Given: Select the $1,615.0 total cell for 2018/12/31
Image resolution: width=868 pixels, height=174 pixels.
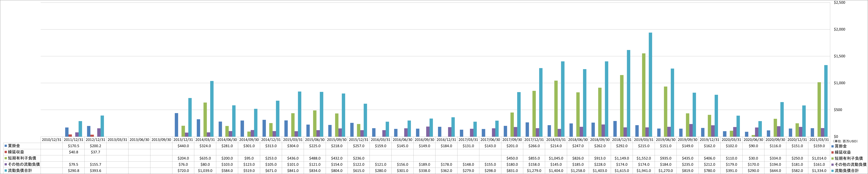Looking at the screenshot, I should (622, 171).
